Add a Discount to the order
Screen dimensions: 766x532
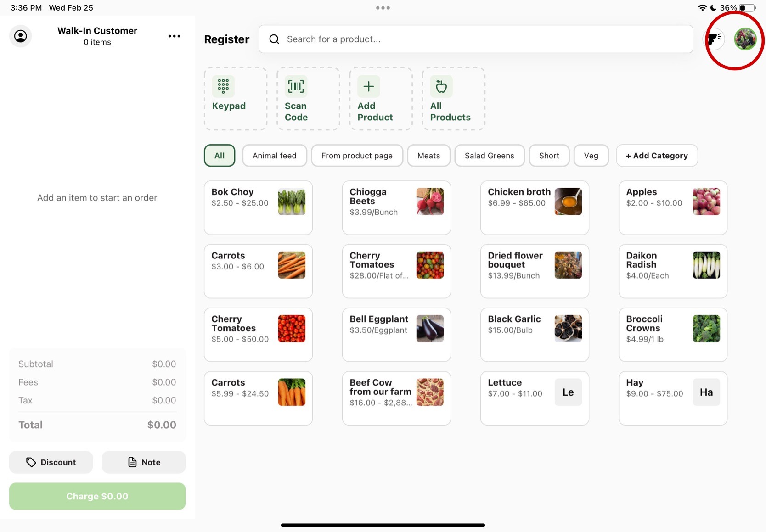tap(51, 462)
